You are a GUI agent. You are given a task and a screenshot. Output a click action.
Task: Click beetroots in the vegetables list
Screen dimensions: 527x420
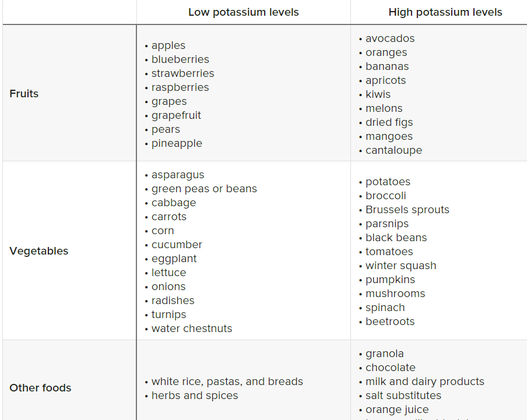390,322
